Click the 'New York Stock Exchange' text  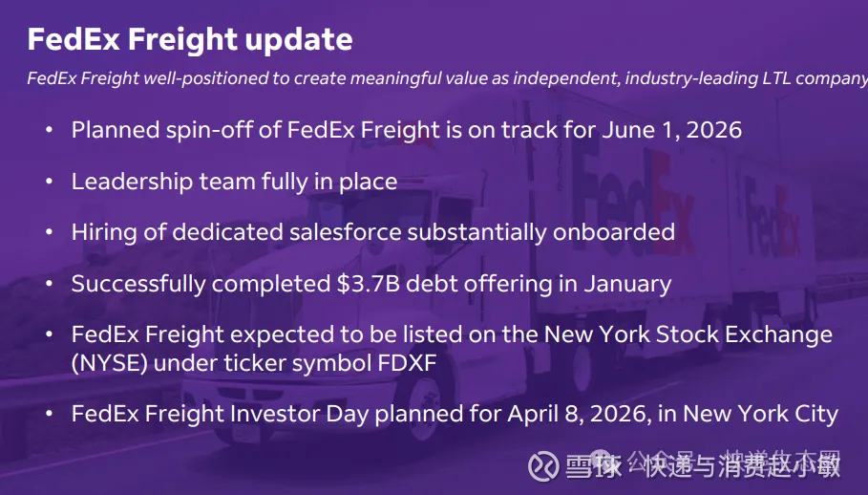[688, 335]
